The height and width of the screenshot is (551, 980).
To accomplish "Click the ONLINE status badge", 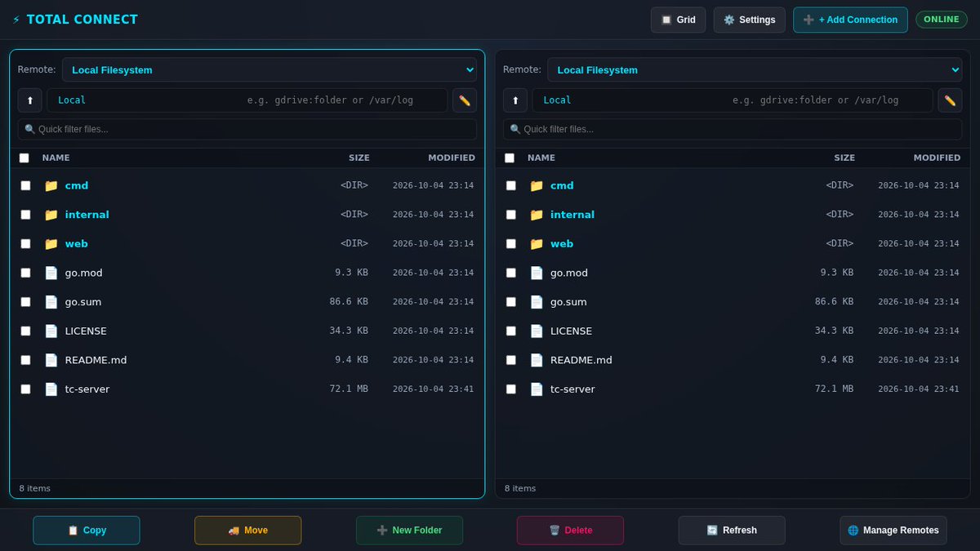I will [942, 20].
